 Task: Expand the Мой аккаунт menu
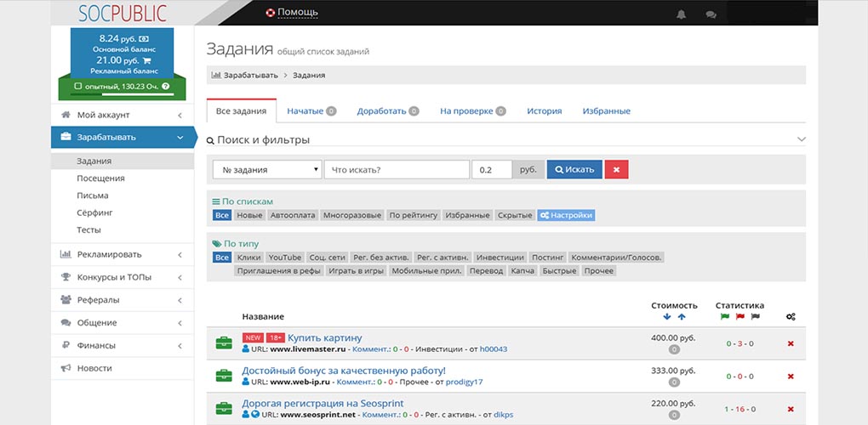180,115
